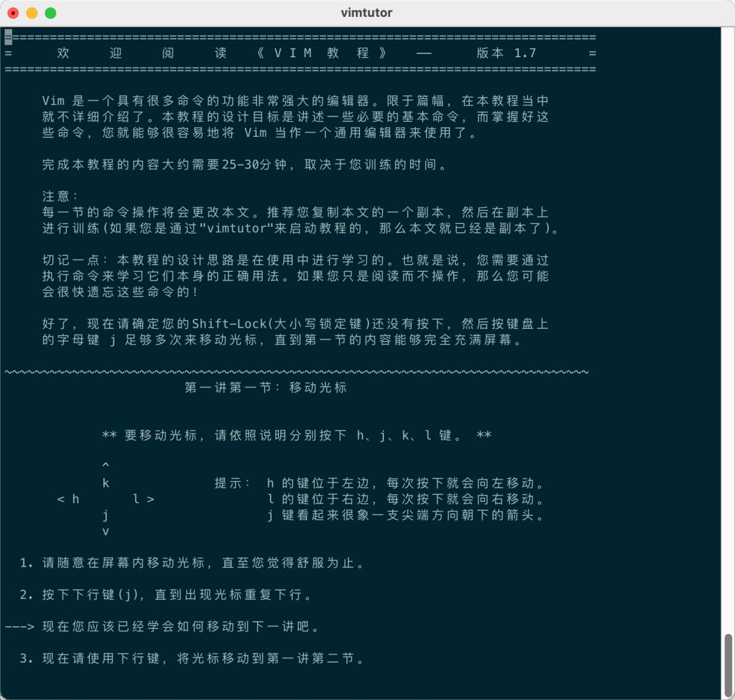Click the vimtutor window title

pos(367,13)
